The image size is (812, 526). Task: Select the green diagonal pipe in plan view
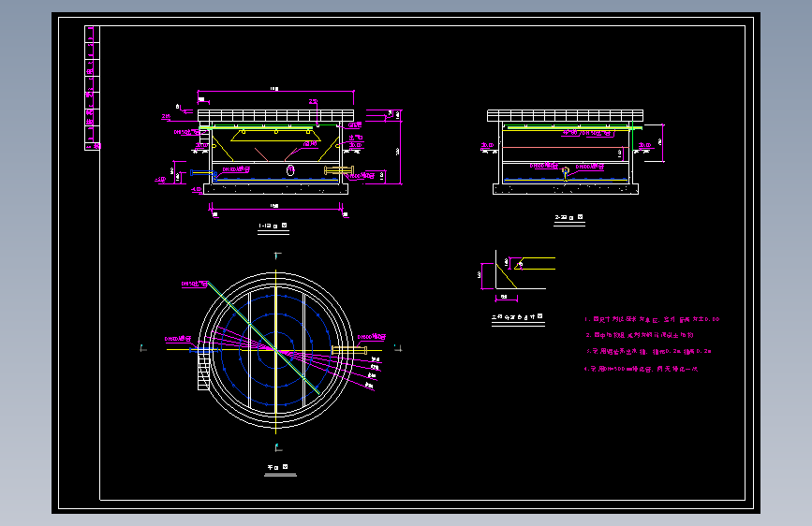point(263,338)
